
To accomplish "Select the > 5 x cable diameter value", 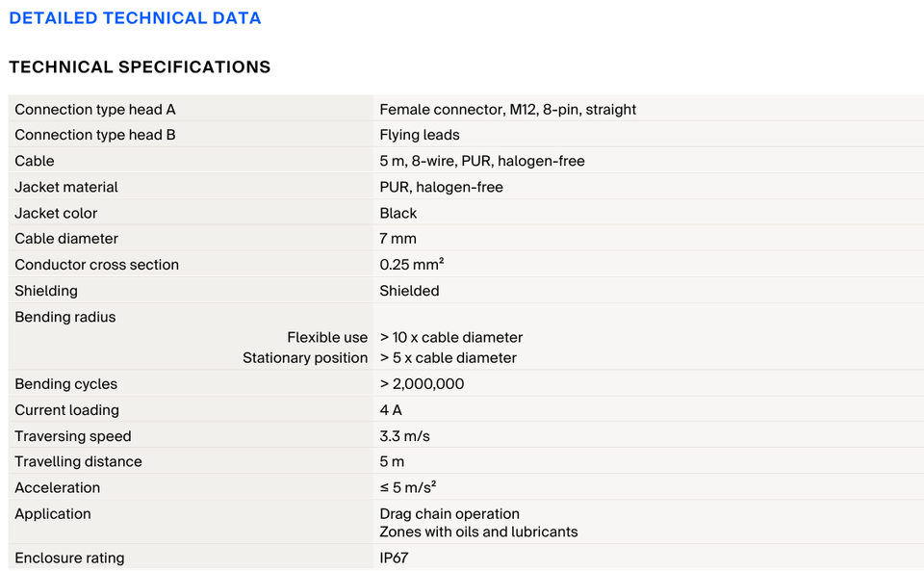I will 448,357.
